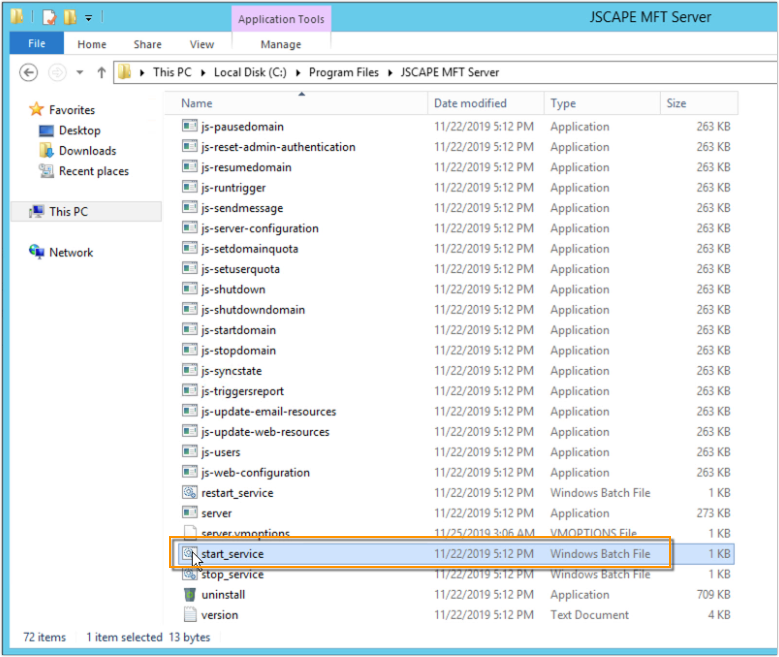
Task: Click the js-startdomain file icon
Action: pyautogui.click(x=189, y=329)
